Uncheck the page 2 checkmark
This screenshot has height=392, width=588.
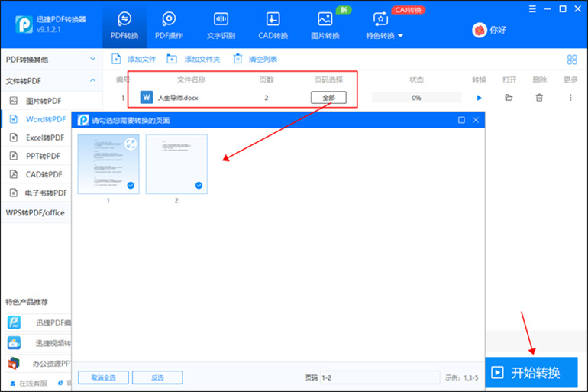[199, 186]
